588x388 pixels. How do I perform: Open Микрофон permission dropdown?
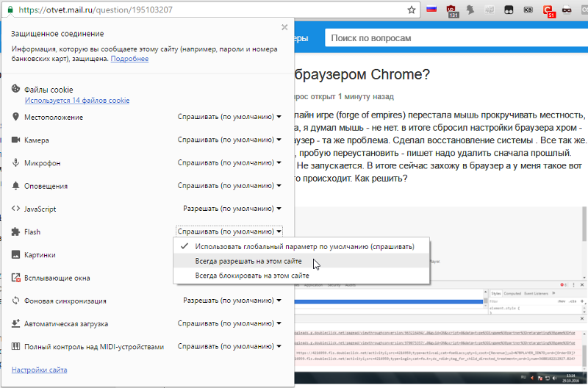click(x=229, y=162)
